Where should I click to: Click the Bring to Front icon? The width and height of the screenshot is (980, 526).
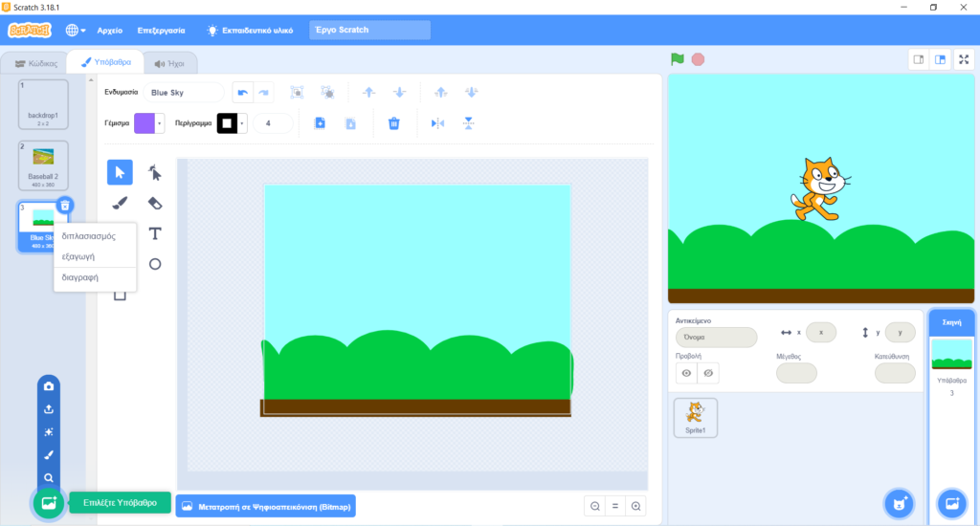pyautogui.click(x=440, y=93)
